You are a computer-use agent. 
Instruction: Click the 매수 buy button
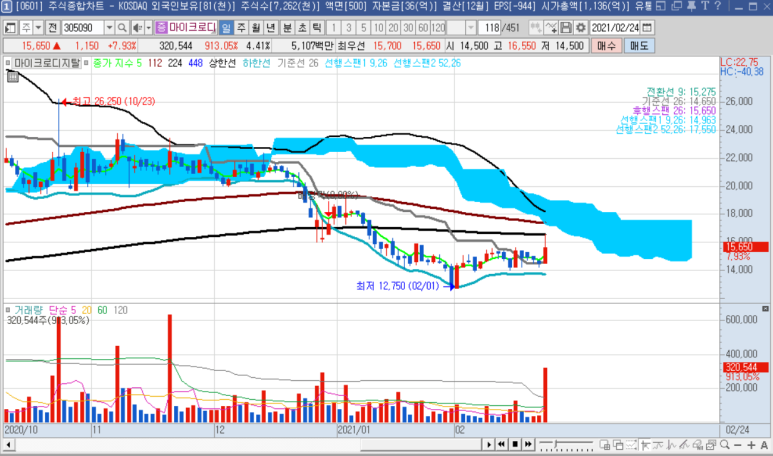coord(606,46)
